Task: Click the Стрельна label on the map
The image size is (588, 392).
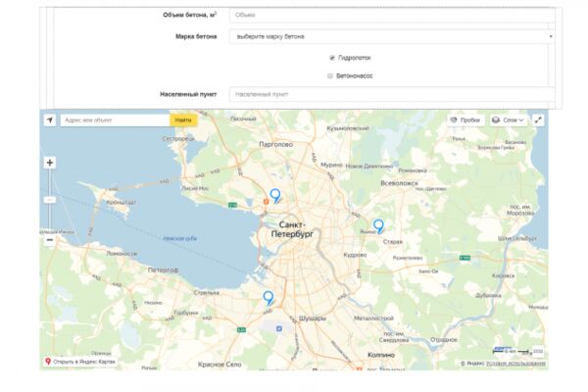Action: pyautogui.click(x=207, y=293)
